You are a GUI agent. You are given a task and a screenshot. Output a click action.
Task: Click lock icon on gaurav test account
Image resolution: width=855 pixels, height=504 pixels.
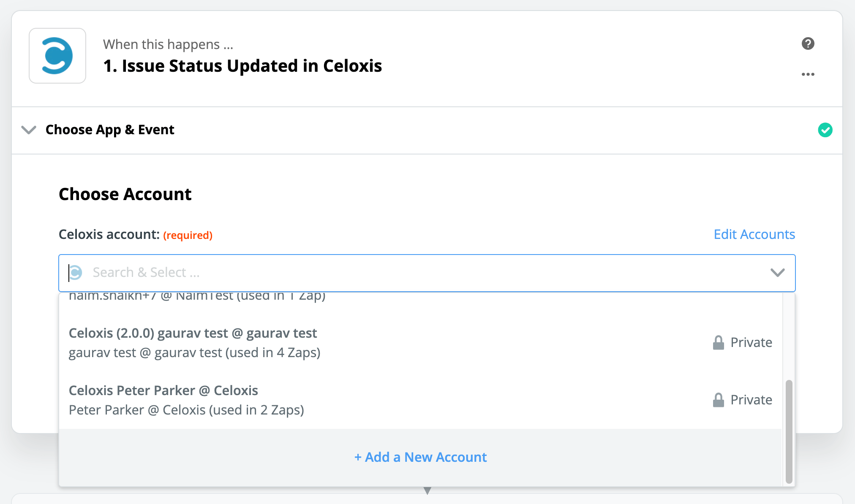point(718,342)
